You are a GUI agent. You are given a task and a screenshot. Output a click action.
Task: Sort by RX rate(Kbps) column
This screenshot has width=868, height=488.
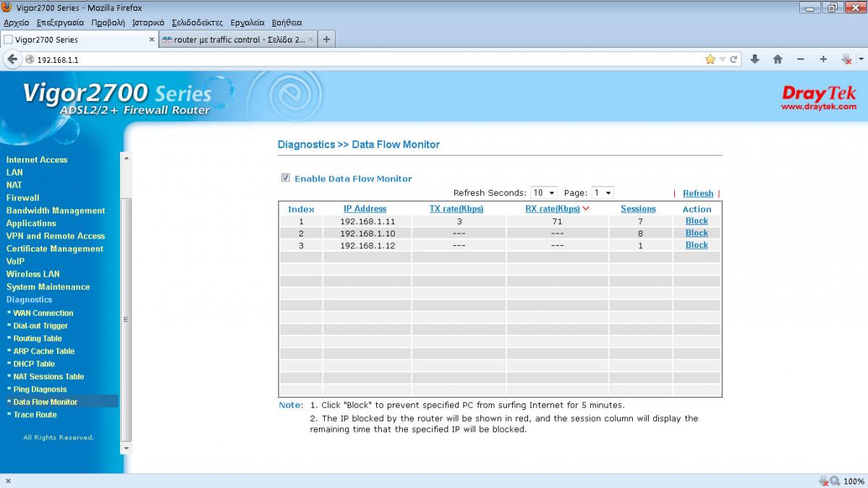(553, 209)
